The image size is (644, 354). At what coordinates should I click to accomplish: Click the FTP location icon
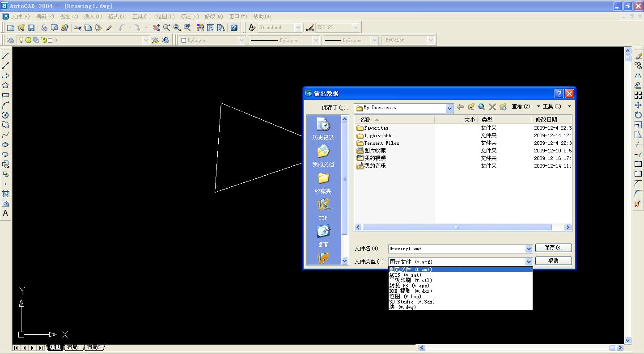coord(323,209)
